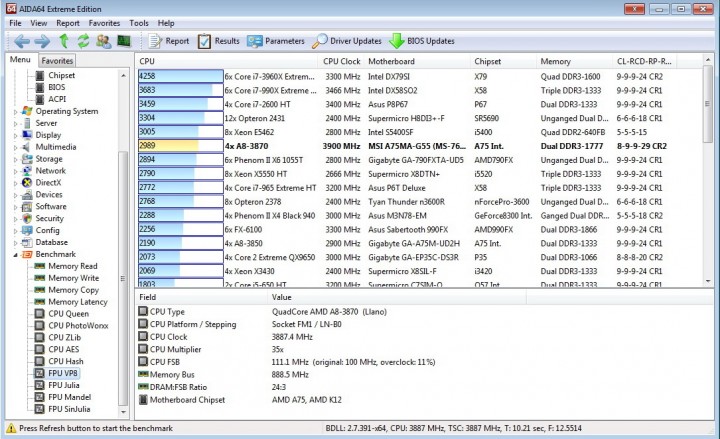This screenshot has height=439, width=720.
Task: Click the Config category icon
Action: tap(27, 231)
